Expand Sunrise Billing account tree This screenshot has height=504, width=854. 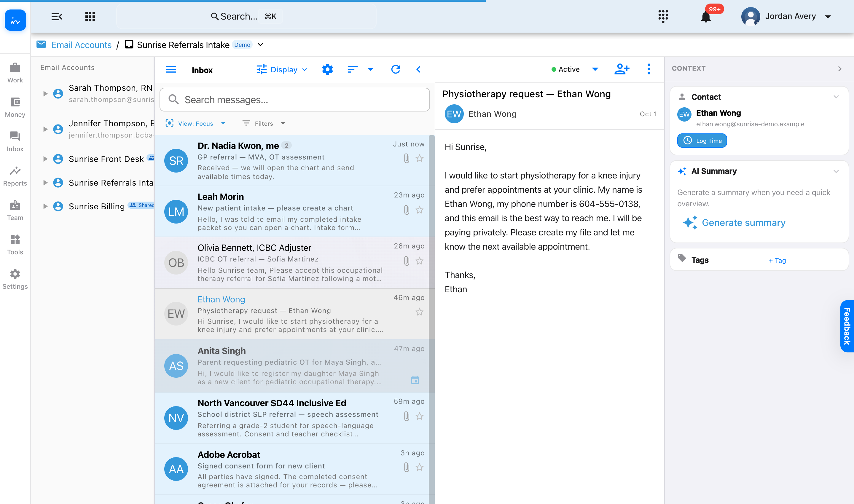pos(45,206)
